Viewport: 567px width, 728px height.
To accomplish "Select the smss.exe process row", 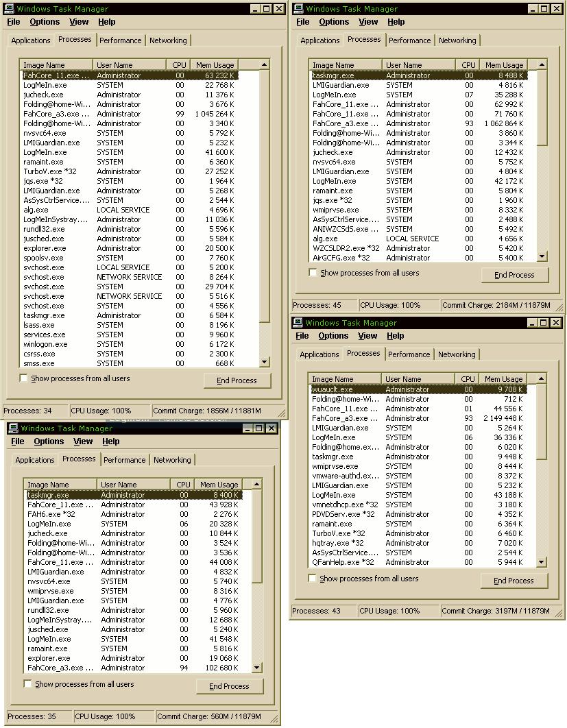I will (x=129, y=363).
